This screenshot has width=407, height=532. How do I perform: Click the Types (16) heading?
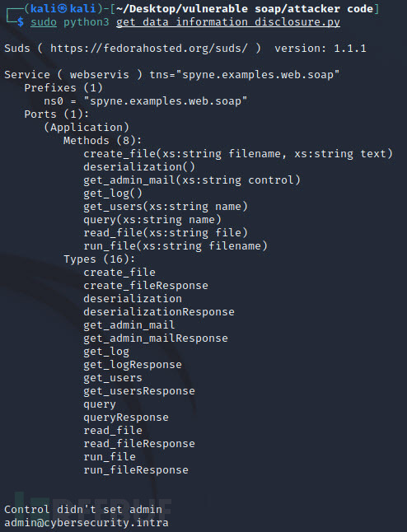click(100, 259)
